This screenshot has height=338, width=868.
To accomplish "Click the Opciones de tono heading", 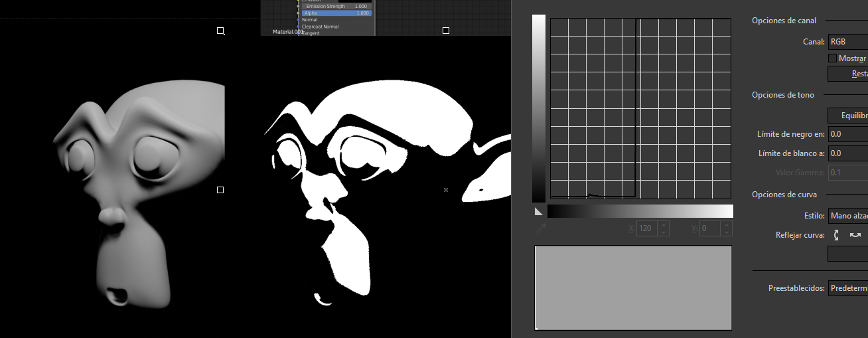I will tap(783, 95).
